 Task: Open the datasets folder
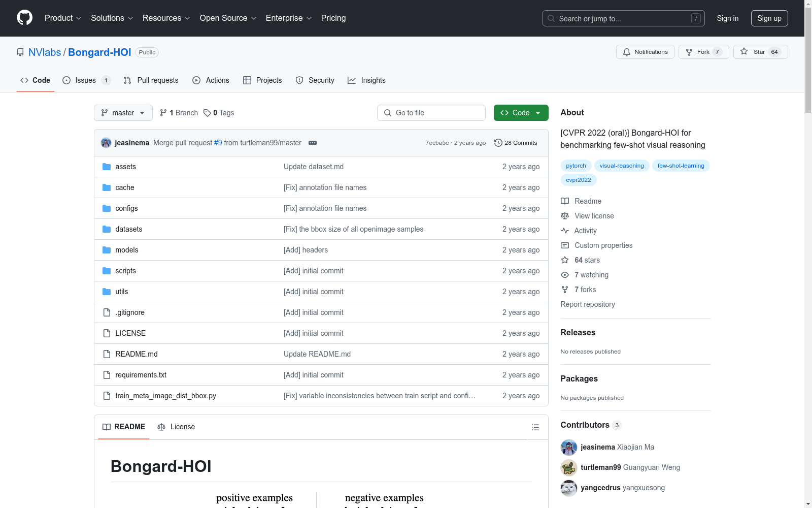pos(129,229)
